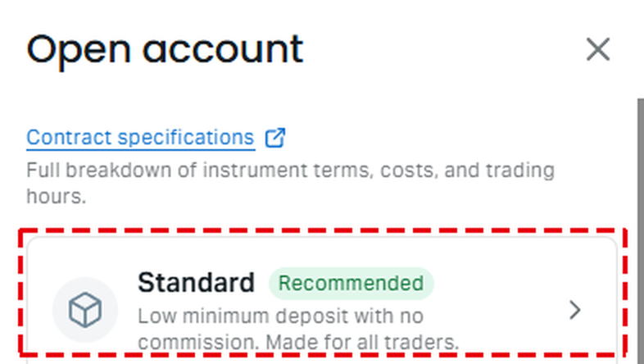Click the 'Full breakdown of instrument terms' description

[x=290, y=183]
